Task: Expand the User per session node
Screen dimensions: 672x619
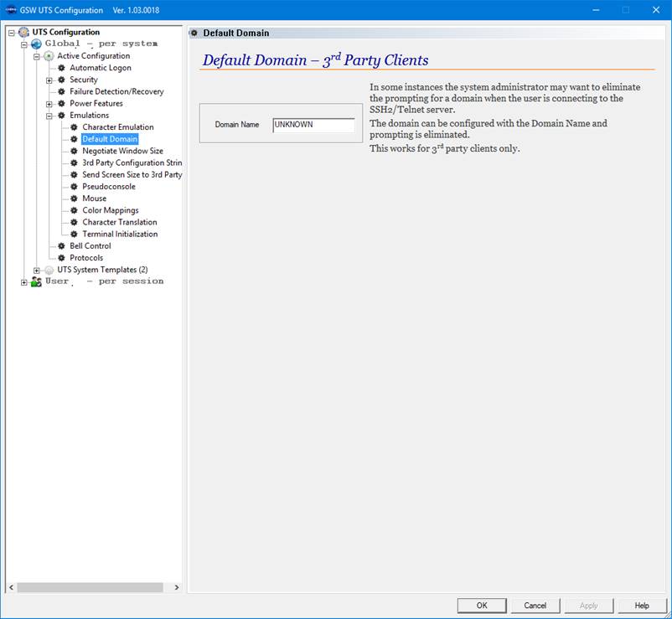Action: [24, 282]
